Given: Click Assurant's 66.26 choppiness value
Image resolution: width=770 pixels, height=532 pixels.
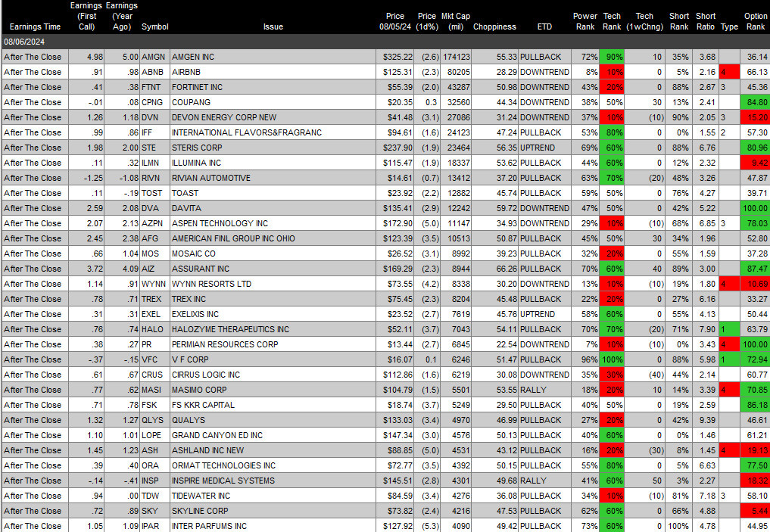Looking at the screenshot, I should point(494,269).
